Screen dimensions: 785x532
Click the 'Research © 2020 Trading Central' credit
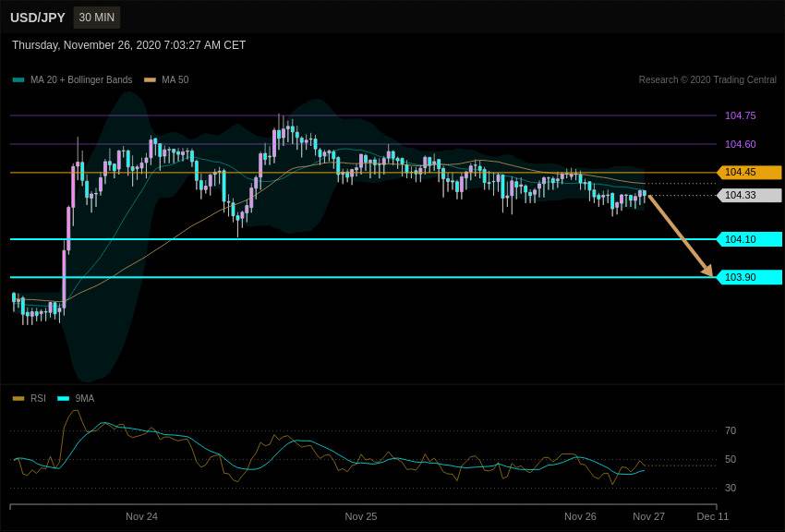(x=707, y=79)
